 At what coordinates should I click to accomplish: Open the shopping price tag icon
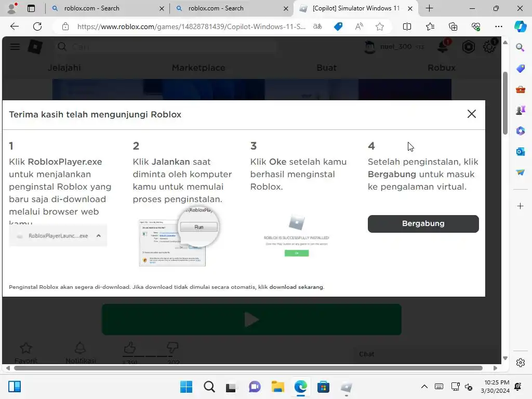click(338, 26)
